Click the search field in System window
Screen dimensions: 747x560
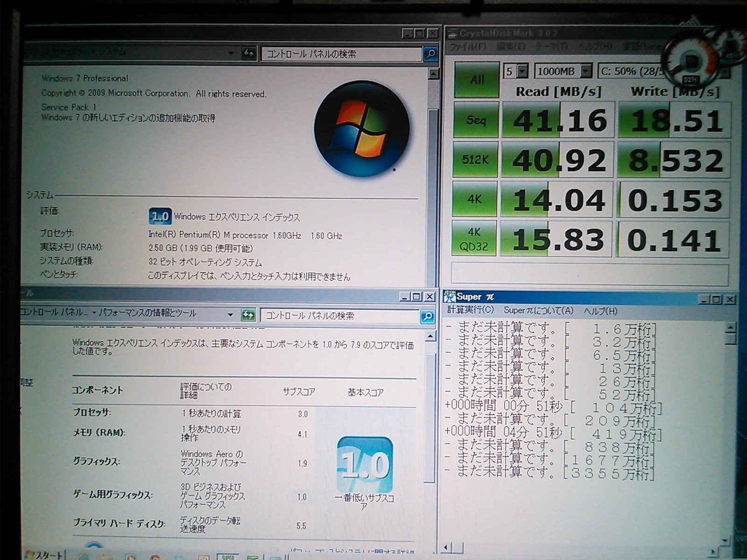click(x=342, y=54)
